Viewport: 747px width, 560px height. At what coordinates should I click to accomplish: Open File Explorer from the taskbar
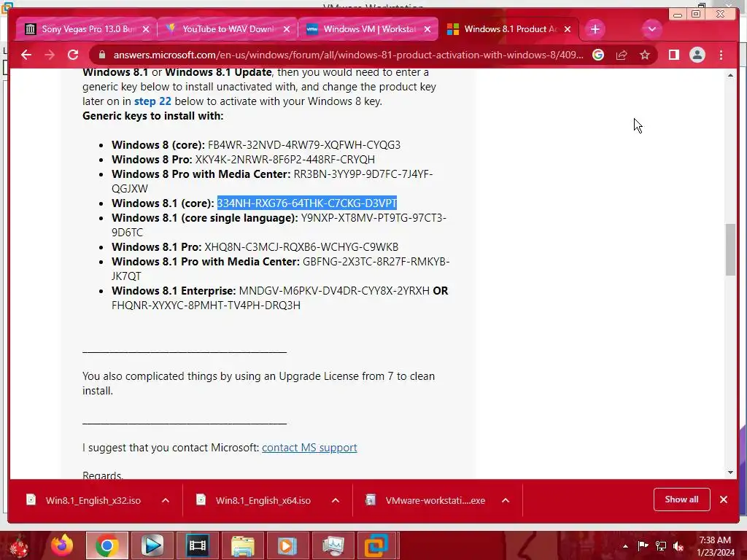point(242,545)
